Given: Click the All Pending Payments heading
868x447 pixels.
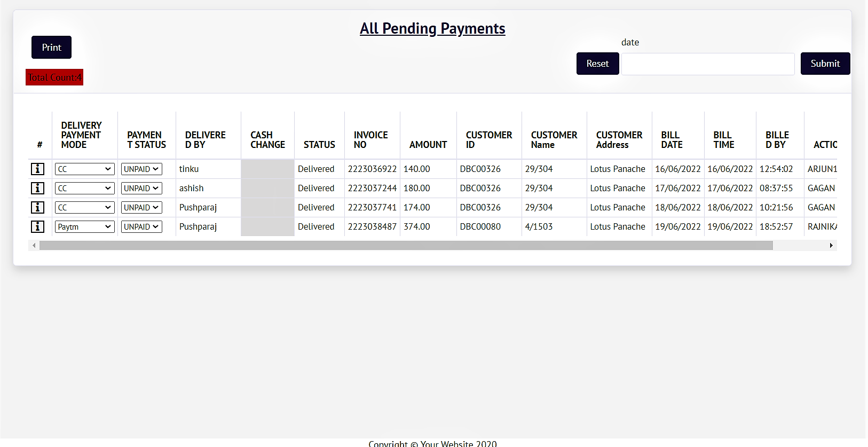Looking at the screenshot, I should pyautogui.click(x=432, y=28).
